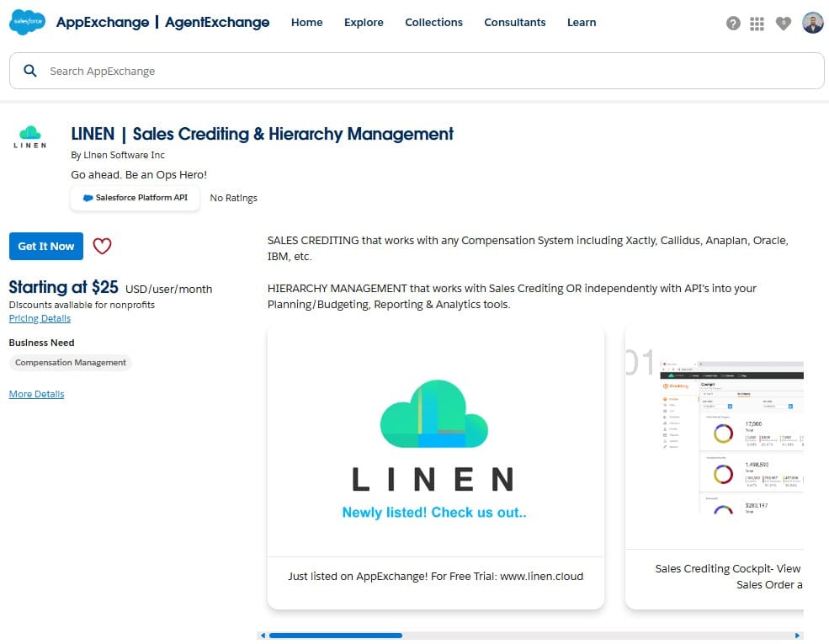829x644 pixels.
Task: Click the Just listed on AppExchange caption
Action: click(436, 577)
